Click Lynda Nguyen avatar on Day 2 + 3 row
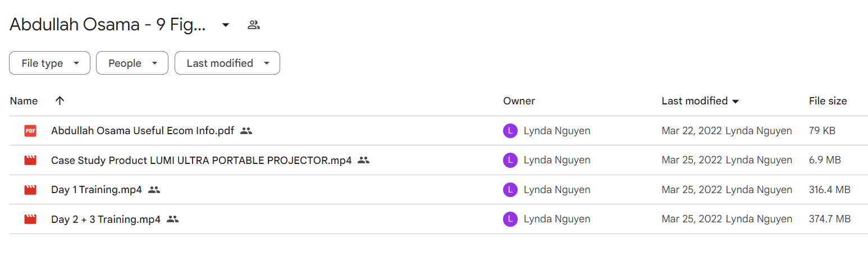Image resolution: width=868 pixels, height=265 pixels. (510, 219)
